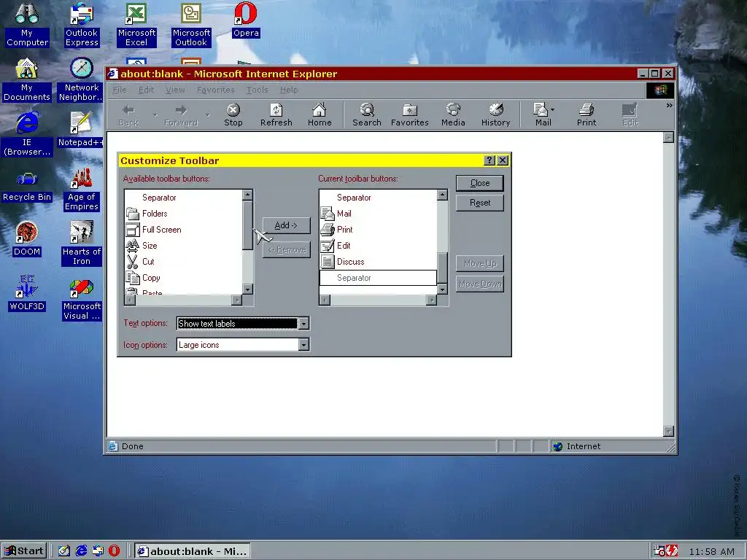Select the Recycle Bin desktop icon
747x560 pixels.
27,187
